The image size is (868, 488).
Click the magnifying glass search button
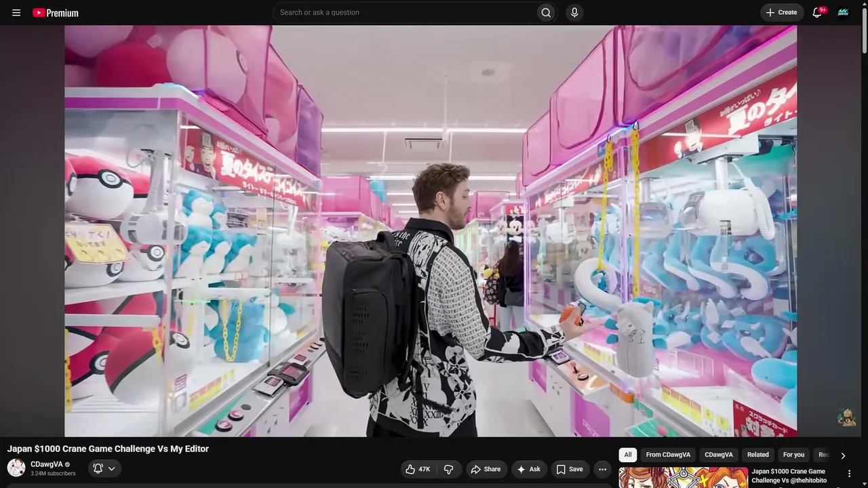pyautogui.click(x=546, y=12)
